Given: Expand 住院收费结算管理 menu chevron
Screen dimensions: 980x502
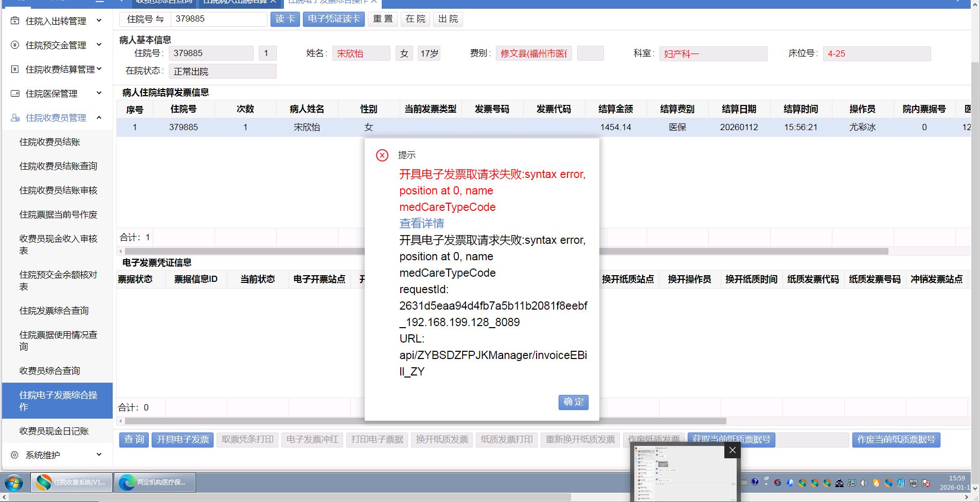Looking at the screenshot, I should tap(99, 69).
